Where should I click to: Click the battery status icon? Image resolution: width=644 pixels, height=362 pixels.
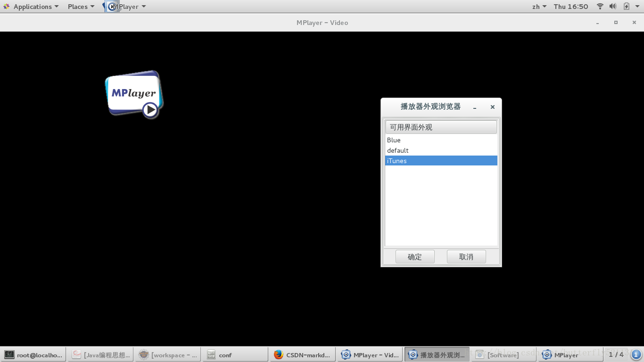pos(626,7)
